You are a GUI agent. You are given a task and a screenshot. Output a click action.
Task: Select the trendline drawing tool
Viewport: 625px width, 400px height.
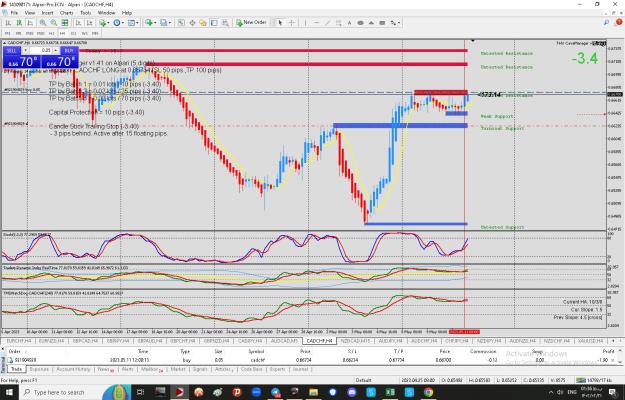[328, 23]
